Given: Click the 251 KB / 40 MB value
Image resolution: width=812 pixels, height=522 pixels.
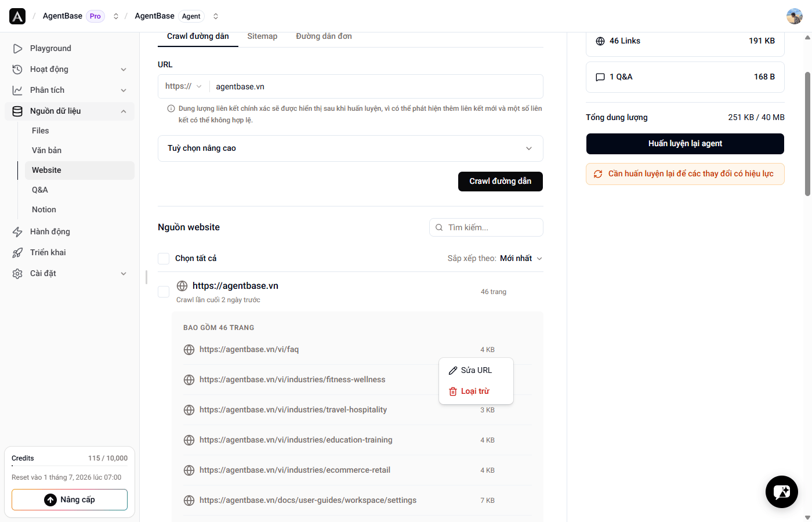Looking at the screenshot, I should pyautogui.click(x=756, y=118).
